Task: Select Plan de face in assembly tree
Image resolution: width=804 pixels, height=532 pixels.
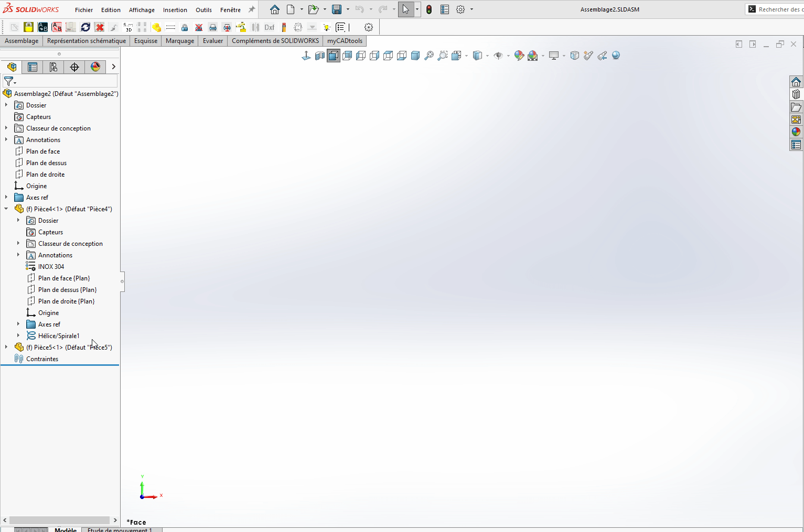Action: 43,151
